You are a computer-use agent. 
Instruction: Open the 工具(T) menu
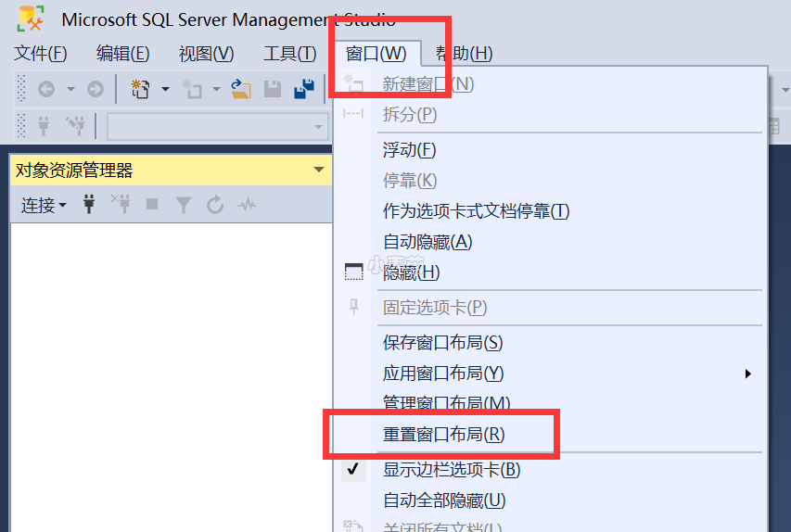tap(289, 54)
